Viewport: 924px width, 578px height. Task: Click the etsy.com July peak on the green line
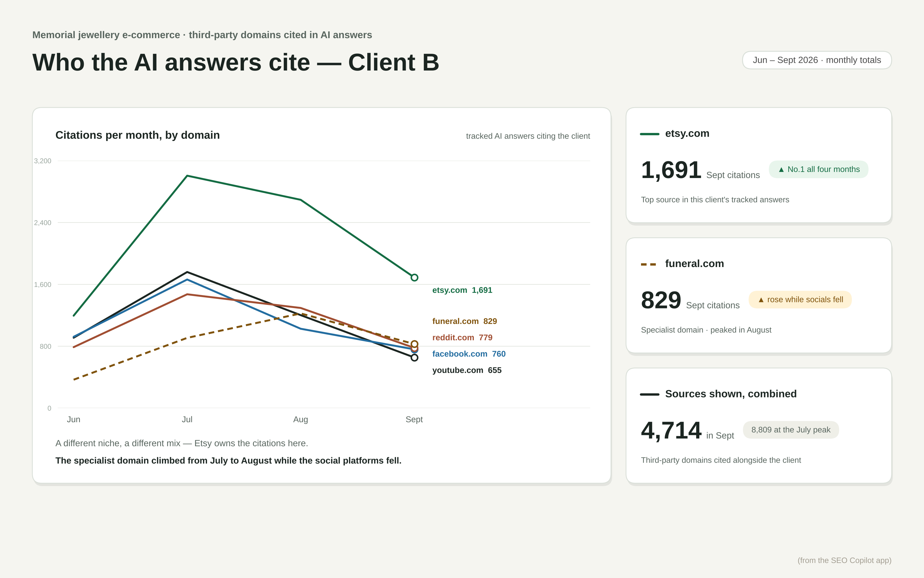tap(187, 176)
